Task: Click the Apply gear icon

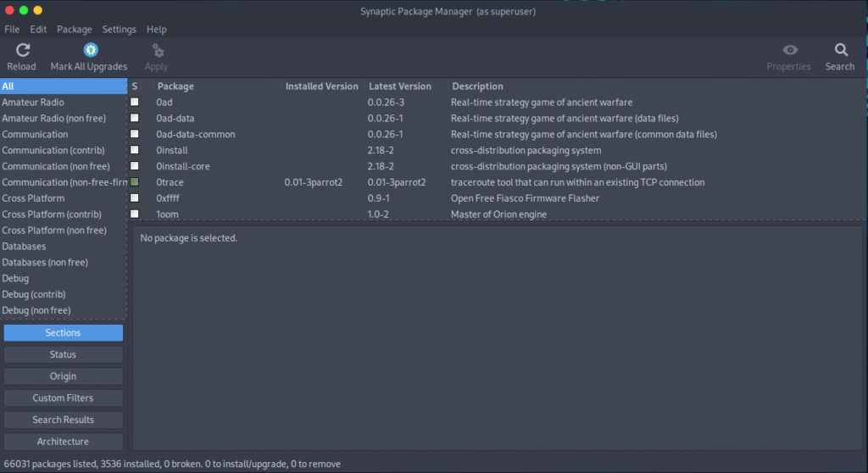Action: coord(157,51)
